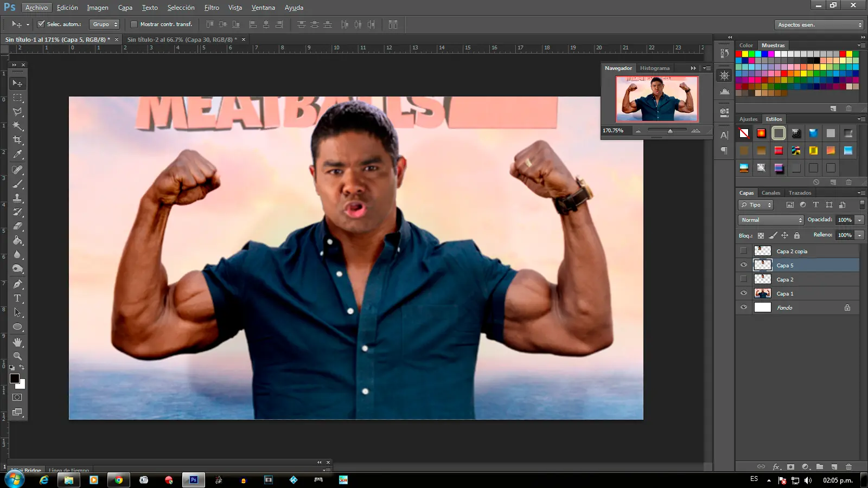
Task: Select the Pen tool
Action: tap(17, 284)
